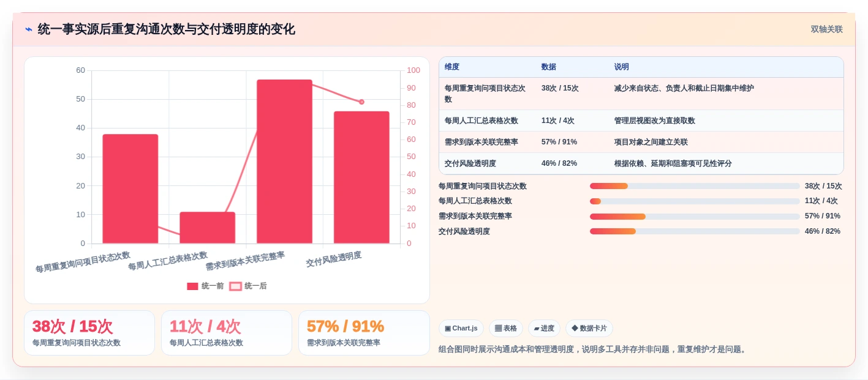Click x-axis label 每周重复询问项目状态次数
This screenshot has width=868, height=380.
click(83, 261)
